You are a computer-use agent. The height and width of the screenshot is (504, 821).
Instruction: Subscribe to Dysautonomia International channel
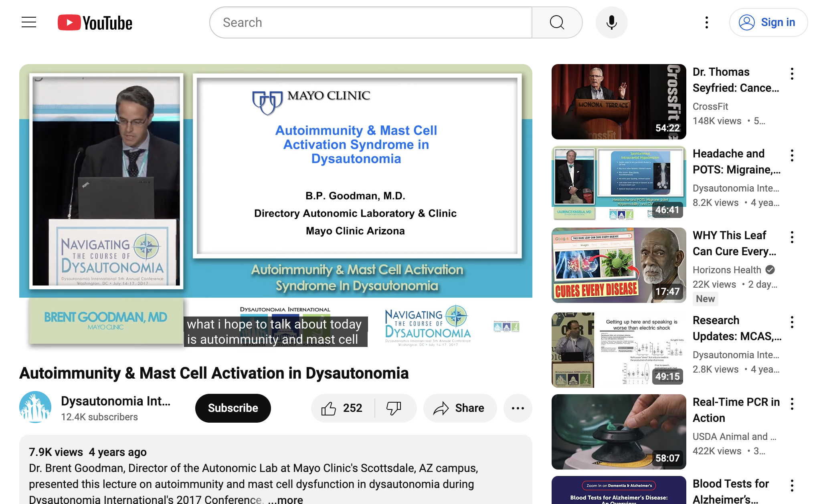coord(233,408)
